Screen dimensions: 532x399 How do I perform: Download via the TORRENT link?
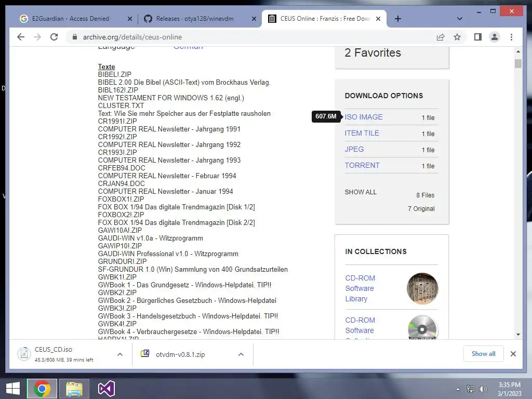[362, 165]
